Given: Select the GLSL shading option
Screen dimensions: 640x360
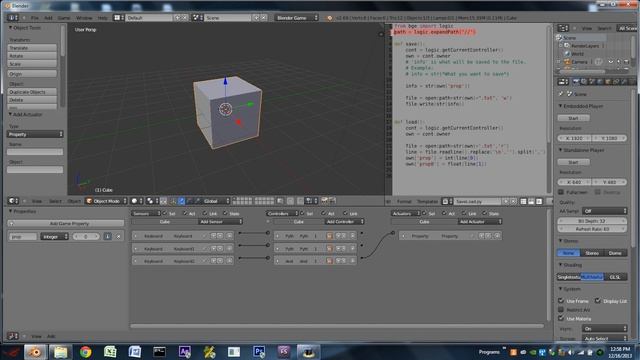Looking at the screenshot, I should (x=615, y=277).
